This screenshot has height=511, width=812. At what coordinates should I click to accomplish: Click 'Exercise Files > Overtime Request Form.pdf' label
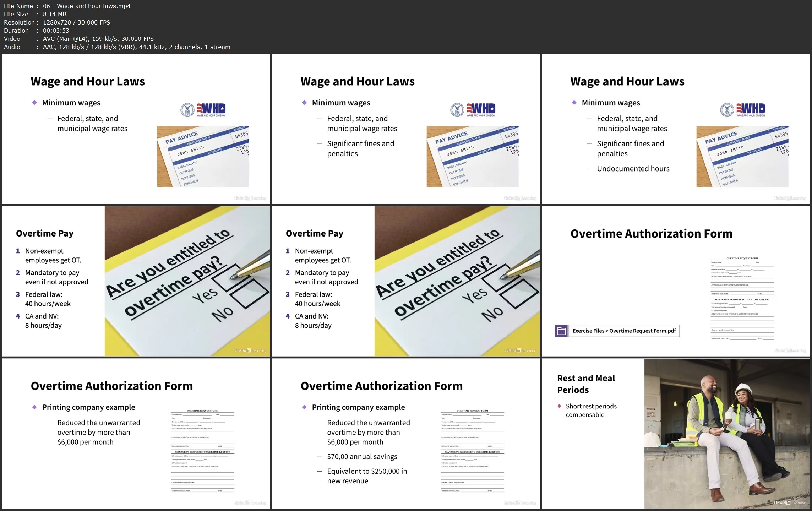(624, 331)
